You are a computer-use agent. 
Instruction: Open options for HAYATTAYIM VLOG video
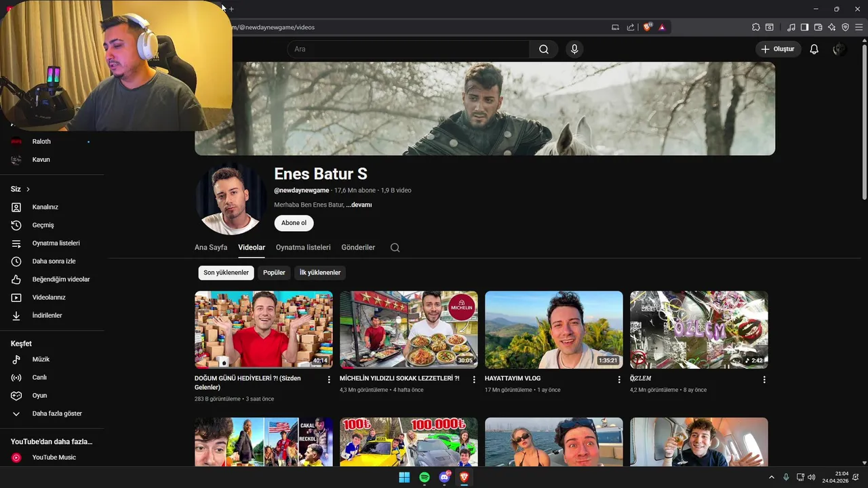tap(619, 380)
